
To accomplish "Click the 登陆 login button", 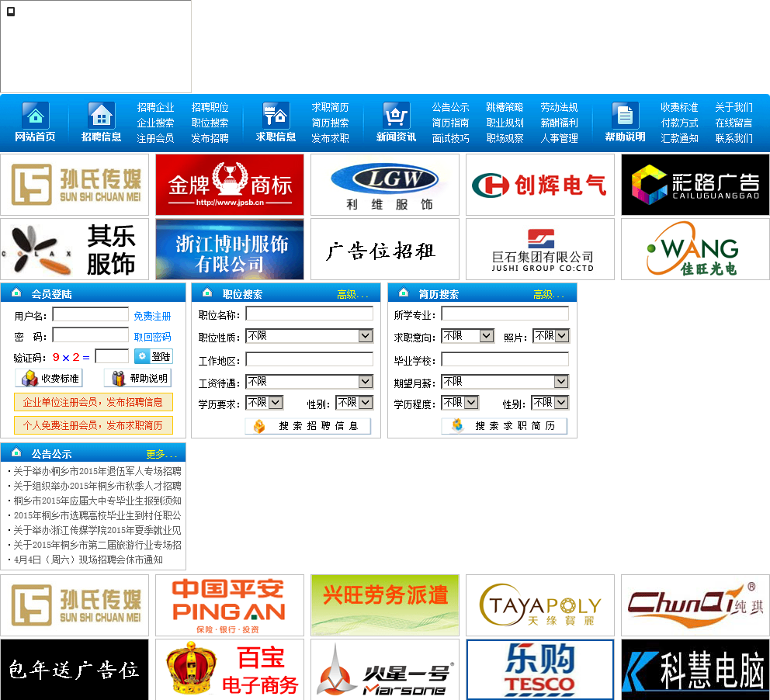I will (154, 356).
